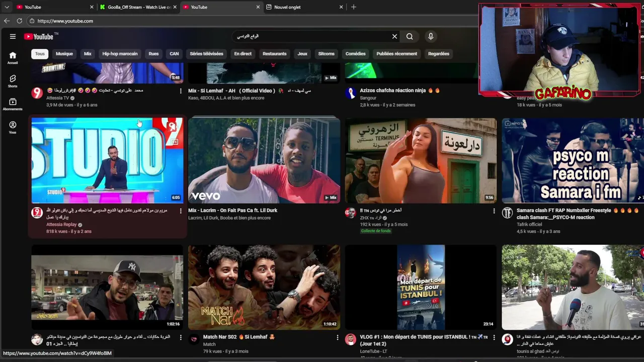This screenshot has width=644, height=362.
Task: Open the Match Nar thumbnail
Action: tap(264, 287)
